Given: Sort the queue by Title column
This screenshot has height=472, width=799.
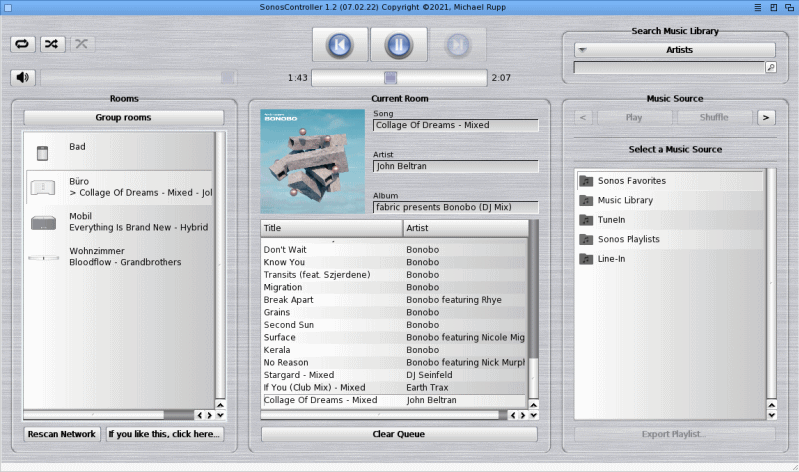Looking at the screenshot, I should click(331, 228).
